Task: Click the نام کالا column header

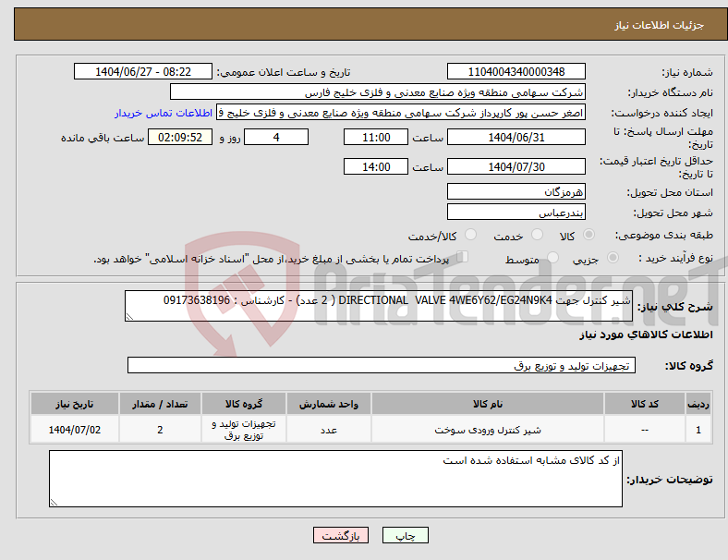Action: 488,404
